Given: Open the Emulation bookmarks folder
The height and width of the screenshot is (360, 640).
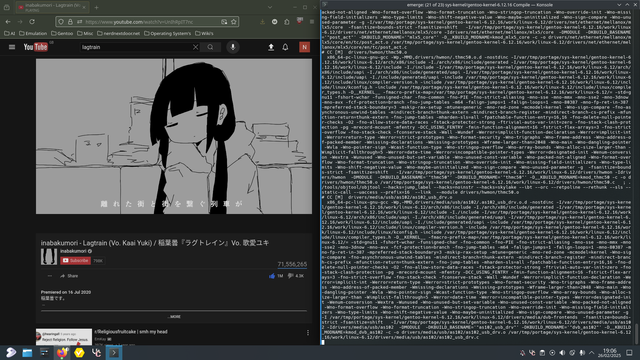Looking at the screenshot, I should [33, 33].
